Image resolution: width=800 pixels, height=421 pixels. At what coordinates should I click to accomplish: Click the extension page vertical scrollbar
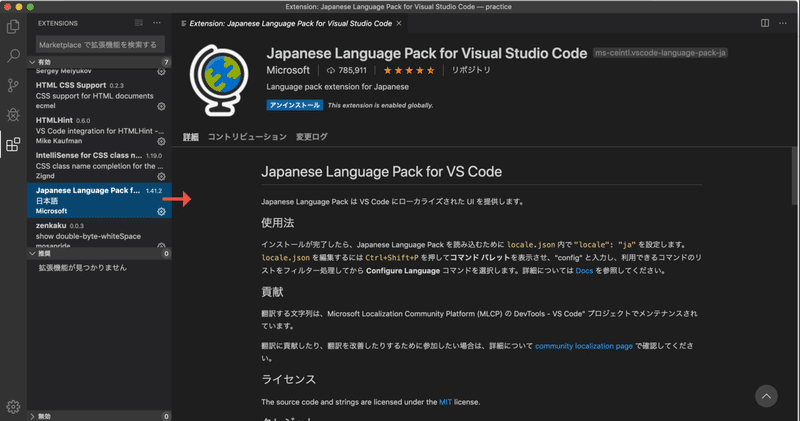(x=796, y=175)
